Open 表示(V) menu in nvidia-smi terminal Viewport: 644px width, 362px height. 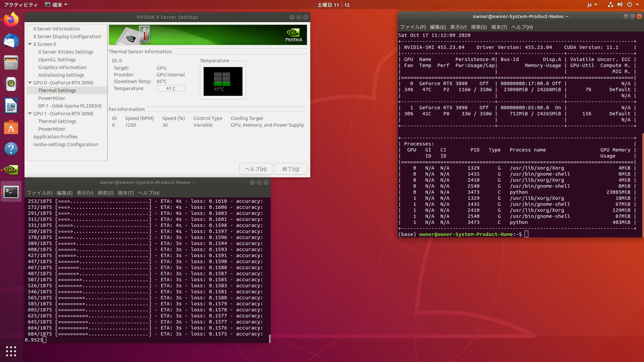[458, 27]
